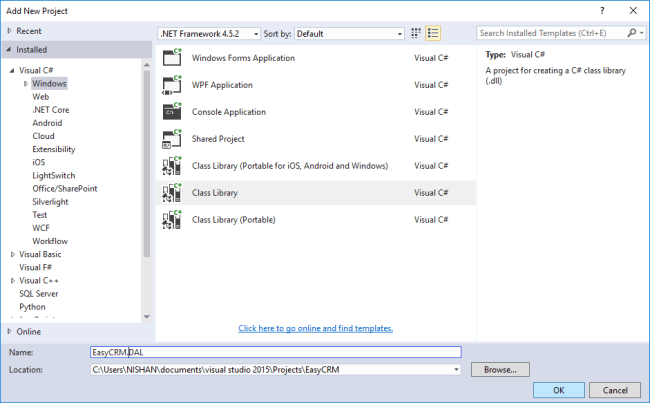Image resolution: width=650 pixels, height=403 pixels.
Task: Click the Location path text field
Action: pos(271,369)
